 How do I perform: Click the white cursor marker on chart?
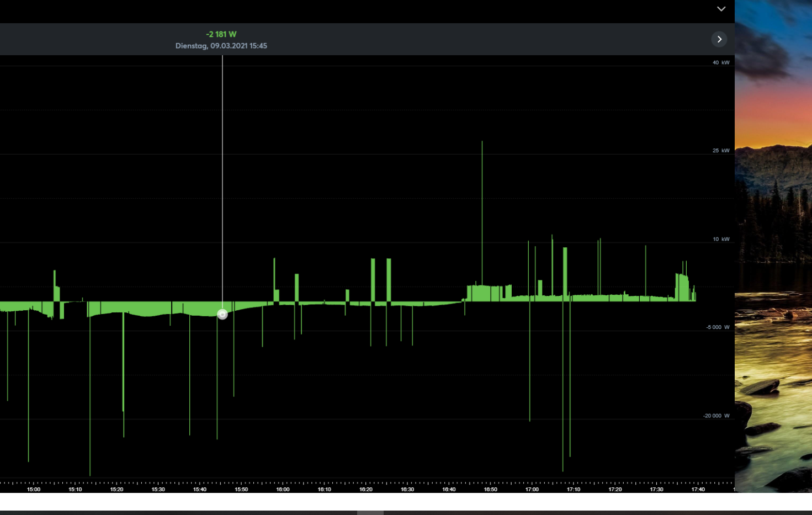[222, 314]
